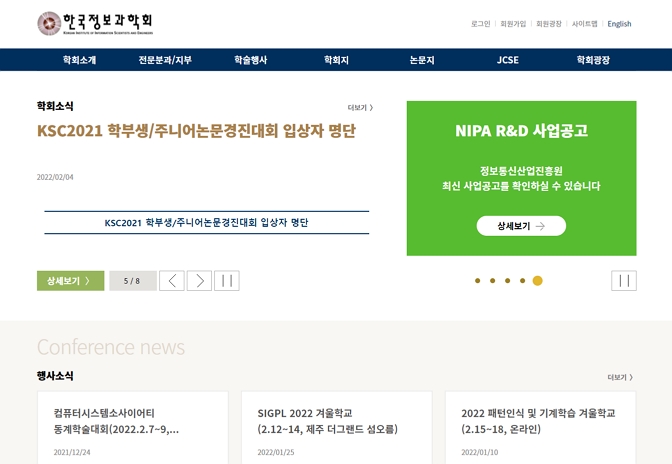
Task: Expand 더보기 next to 행사소식
Action: (620, 377)
